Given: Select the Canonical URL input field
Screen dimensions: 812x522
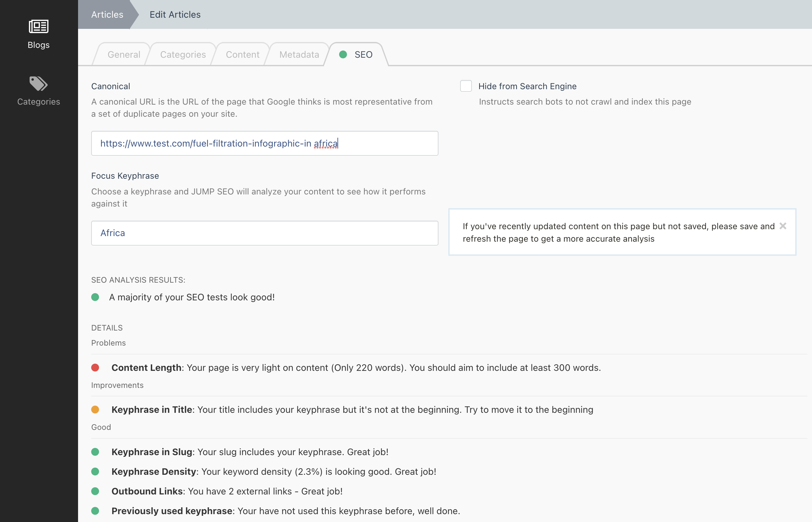Looking at the screenshot, I should point(264,143).
